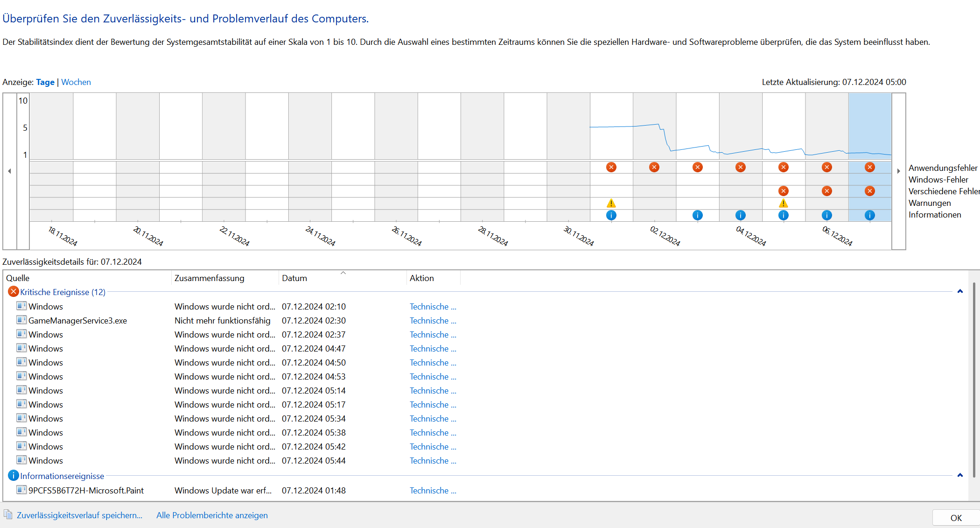The image size is (980, 528).
Task: Sort by the Datum column header
Action: 294,278
